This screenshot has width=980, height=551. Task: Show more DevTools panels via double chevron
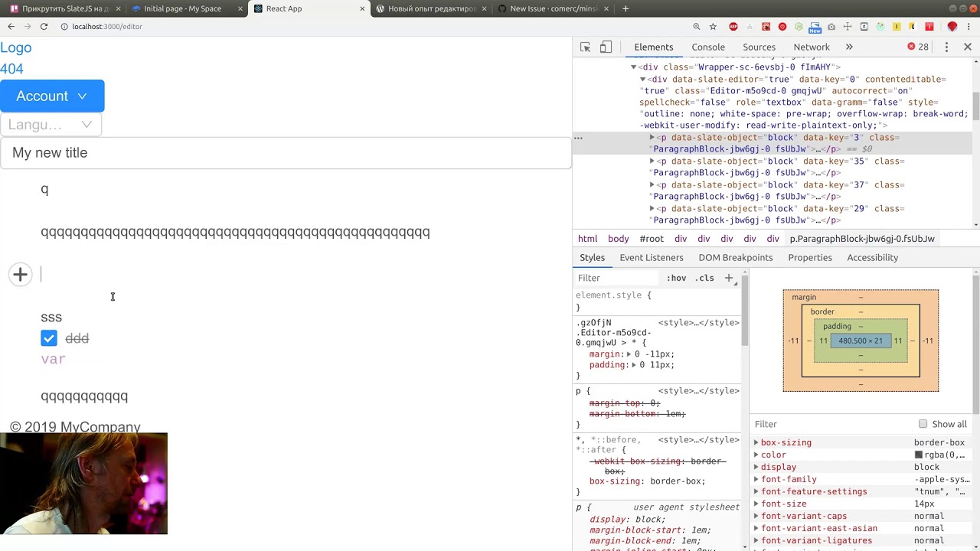click(849, 47)
